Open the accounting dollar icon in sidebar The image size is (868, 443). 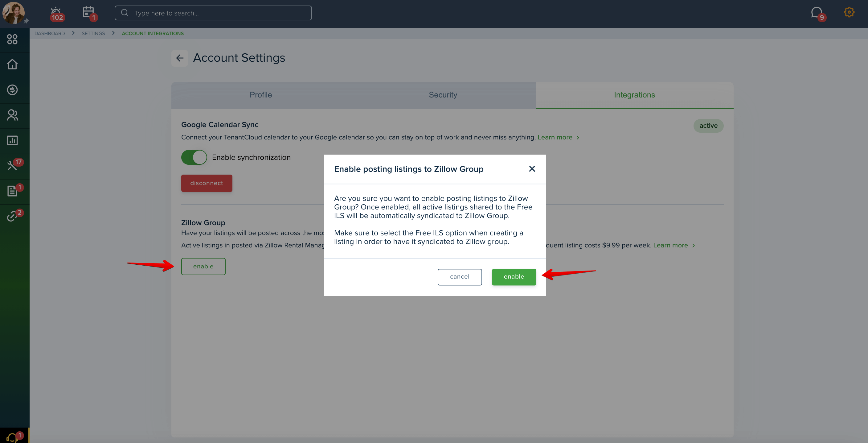pyautogui.click(x=12, y=90)
